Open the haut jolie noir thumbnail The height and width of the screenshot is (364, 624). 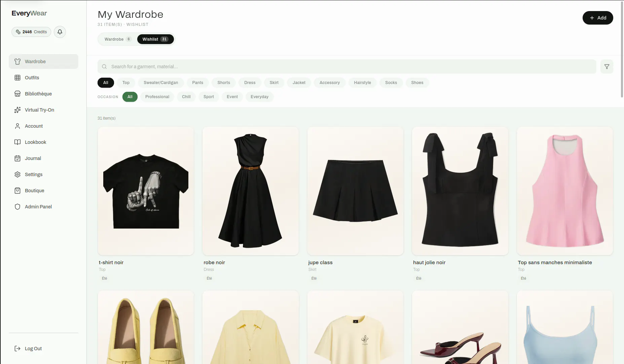coord(460,191)
